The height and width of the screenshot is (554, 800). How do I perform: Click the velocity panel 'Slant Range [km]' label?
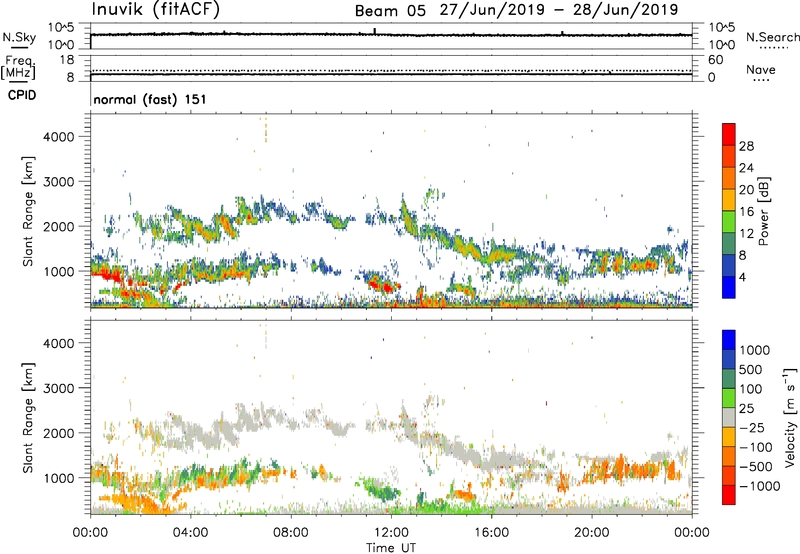tap(28, 418)
